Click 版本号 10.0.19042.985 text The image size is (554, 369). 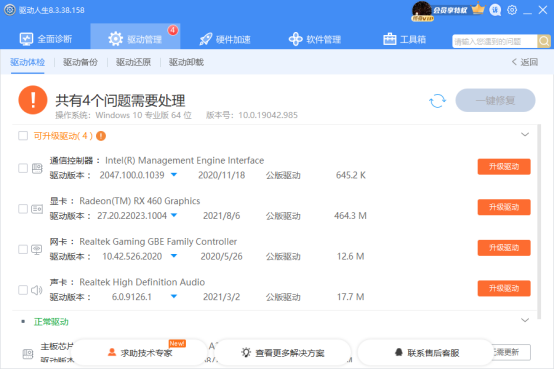point(252,115)
